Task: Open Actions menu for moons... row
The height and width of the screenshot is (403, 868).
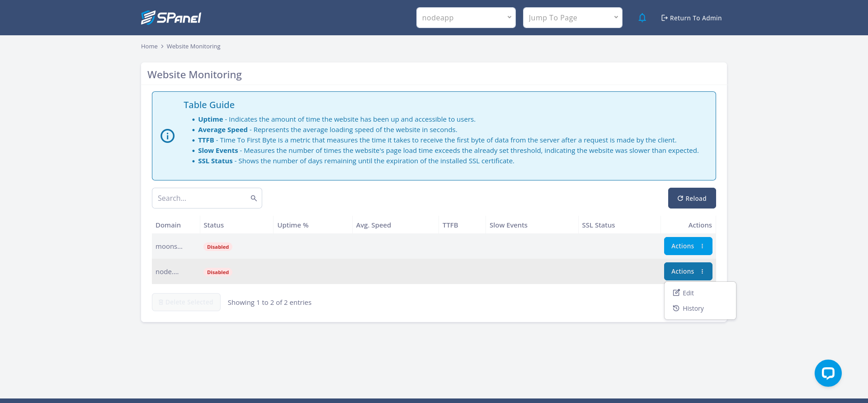Action: pyautogui.click(x=688, y=246)
